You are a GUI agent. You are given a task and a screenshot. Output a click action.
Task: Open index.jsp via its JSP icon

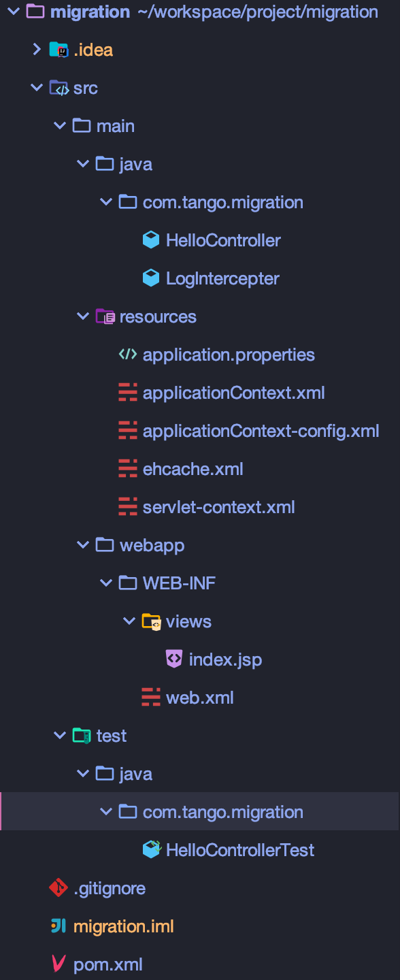coord(173,659)
